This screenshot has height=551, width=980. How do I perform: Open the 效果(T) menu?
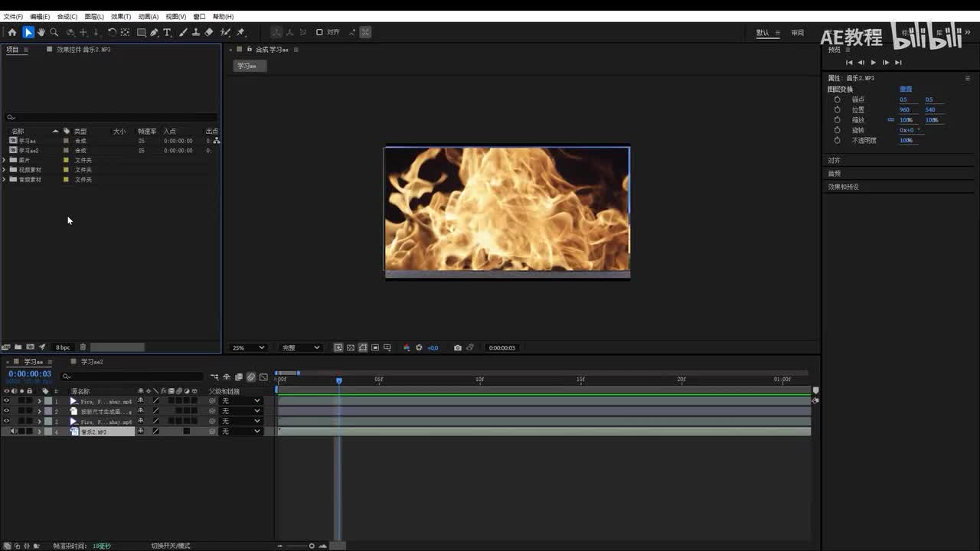pos(120,16)
